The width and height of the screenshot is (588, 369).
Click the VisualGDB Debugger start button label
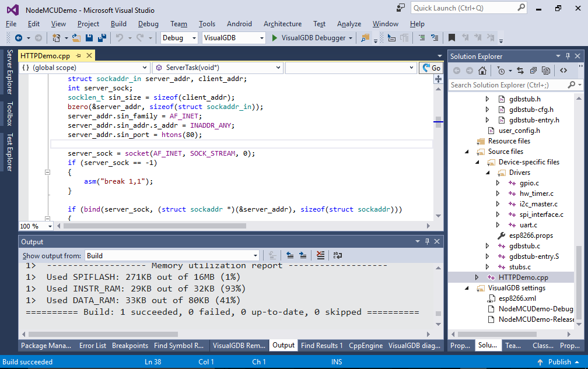(313, 38)
